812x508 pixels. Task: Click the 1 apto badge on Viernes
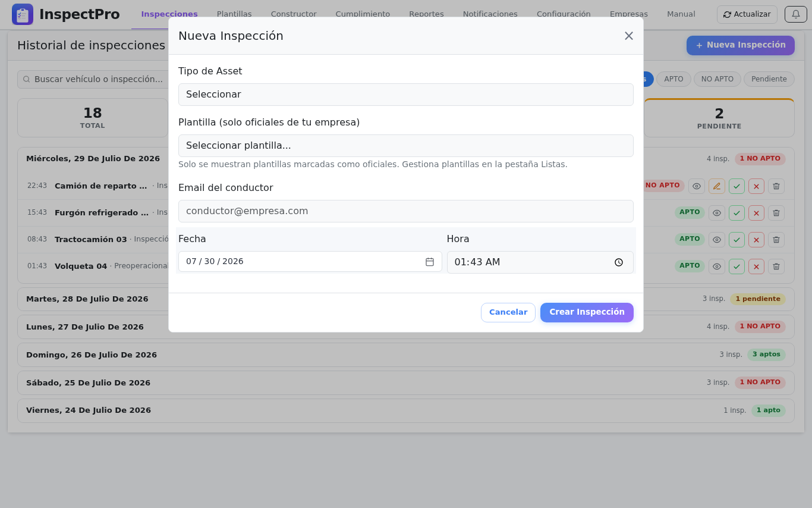tap(769, 410)
